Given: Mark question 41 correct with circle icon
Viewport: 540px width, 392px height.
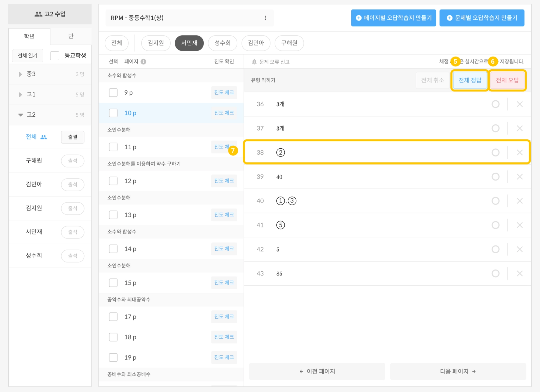Looking at the screenshot, I should 495,225.
